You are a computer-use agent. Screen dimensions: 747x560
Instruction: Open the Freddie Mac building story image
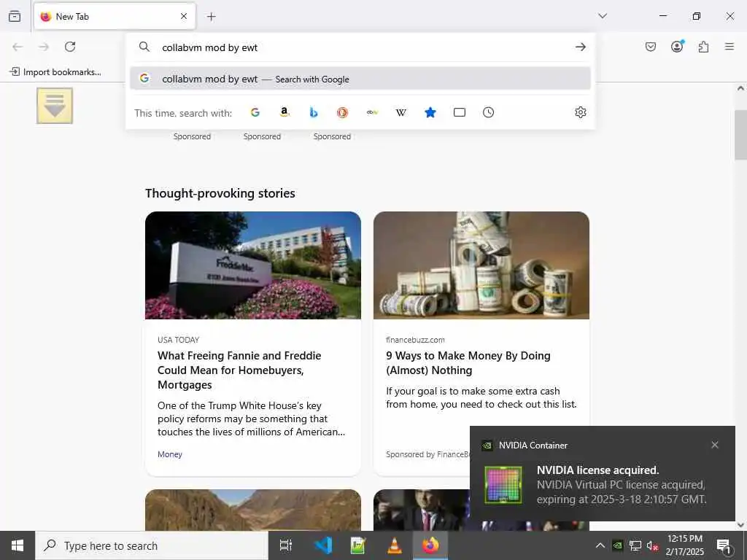[x=253, y=265]
